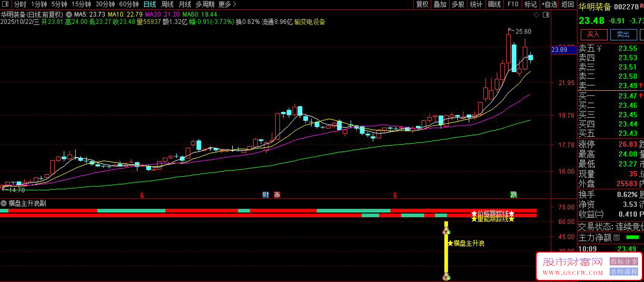Click the ★横盘主升浪 signal label
644x282 pixels.
(x=466, y=243)
